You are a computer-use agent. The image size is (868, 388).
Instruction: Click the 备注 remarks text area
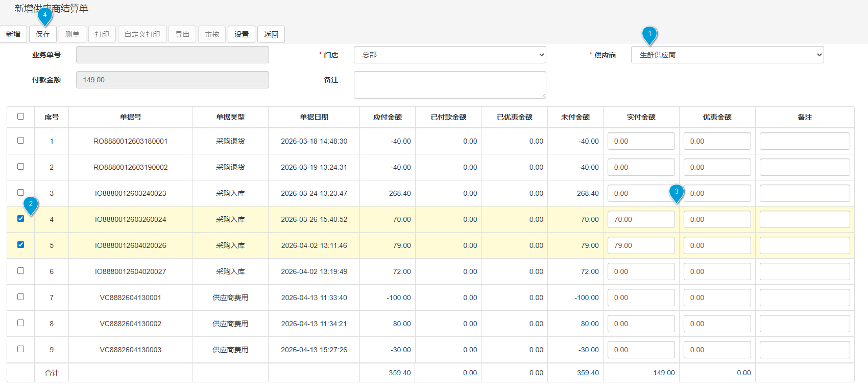449,84
